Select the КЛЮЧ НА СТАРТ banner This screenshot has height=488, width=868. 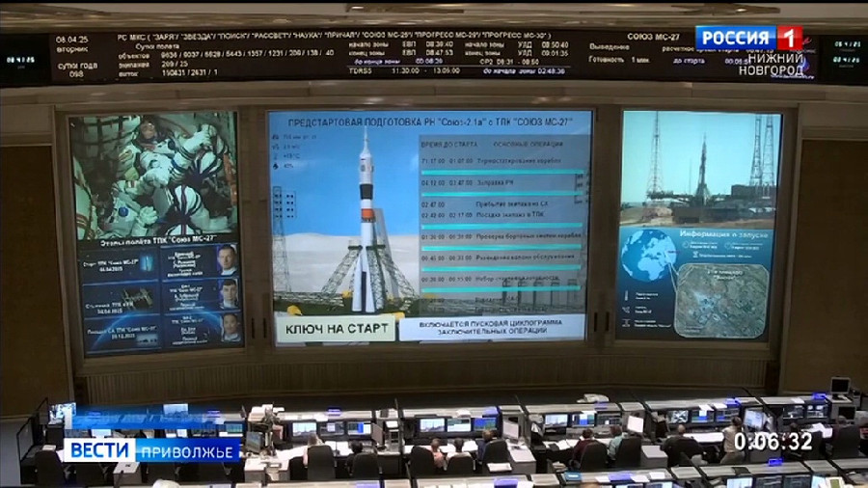[x=336, y=329]
